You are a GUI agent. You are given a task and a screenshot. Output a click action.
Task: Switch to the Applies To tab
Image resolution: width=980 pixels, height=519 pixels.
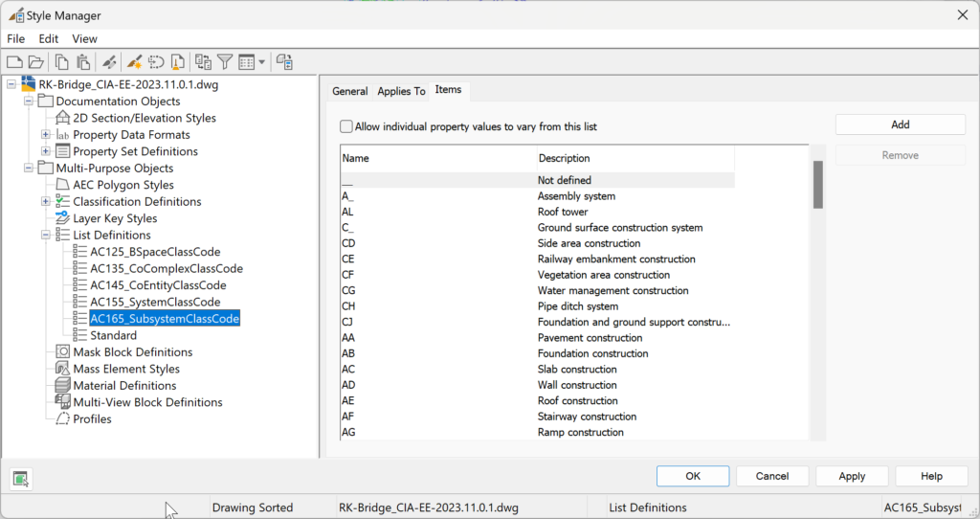pos(401,91)
